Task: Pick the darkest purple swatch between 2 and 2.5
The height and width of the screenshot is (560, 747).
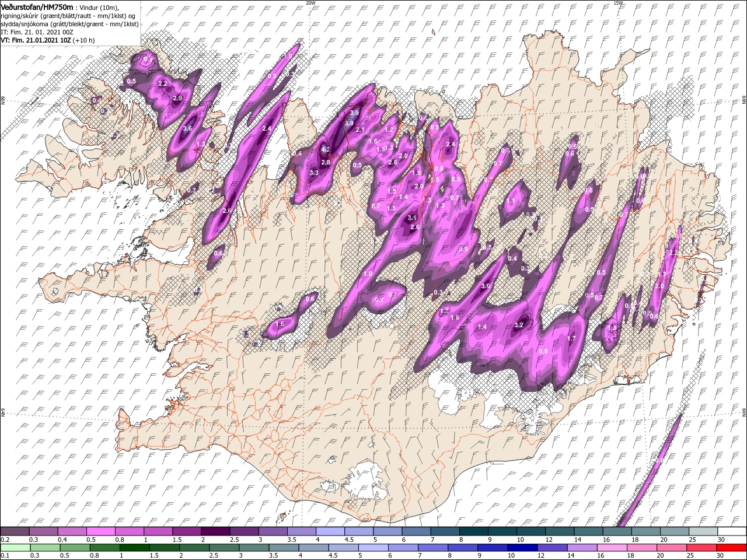Action: [215, 531]
